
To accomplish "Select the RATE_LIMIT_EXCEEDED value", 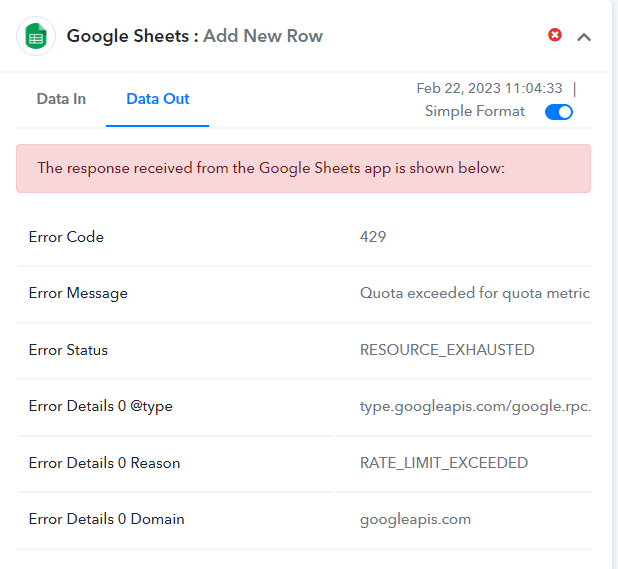I will 444,463.
